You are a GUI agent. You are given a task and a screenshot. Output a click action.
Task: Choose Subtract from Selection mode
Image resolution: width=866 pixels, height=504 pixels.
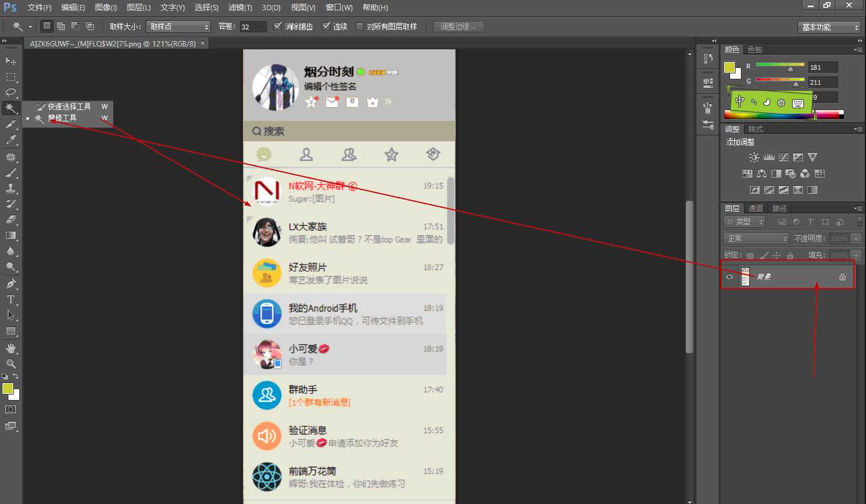75,26
